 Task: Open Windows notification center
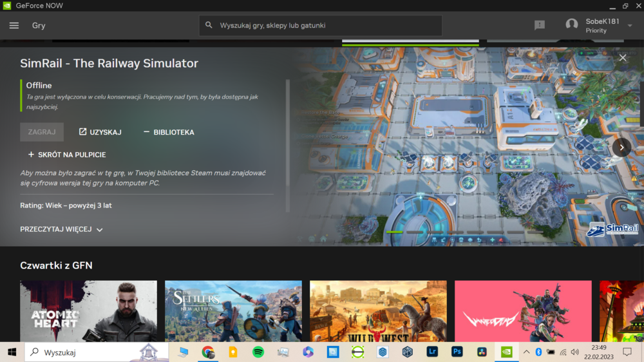pyautogui.click(x=627, y=352)
